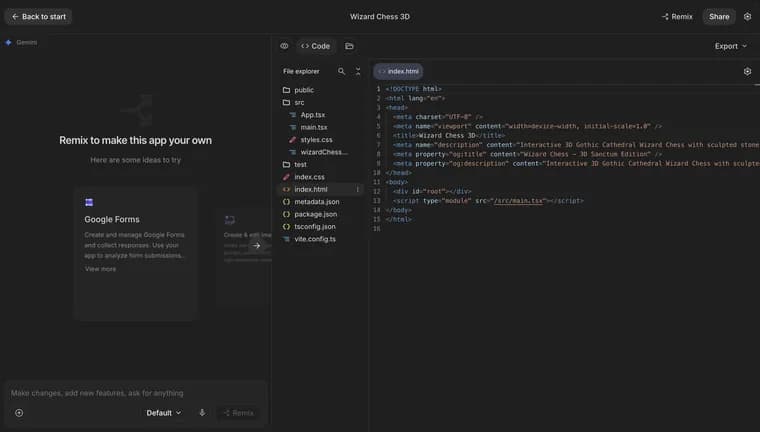Click the Google Forms card icon
This screenshot has height=432, width=760.
pyautogui.click(x=89, y=203)
